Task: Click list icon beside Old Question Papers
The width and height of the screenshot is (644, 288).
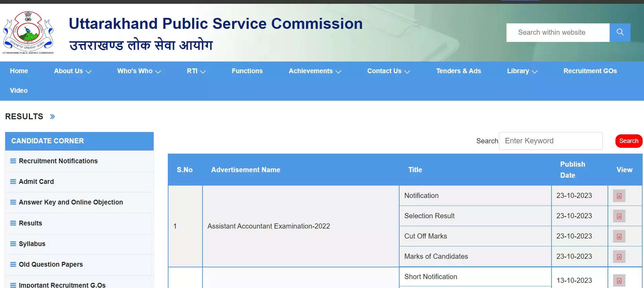Action: click(x=13, y=264)
